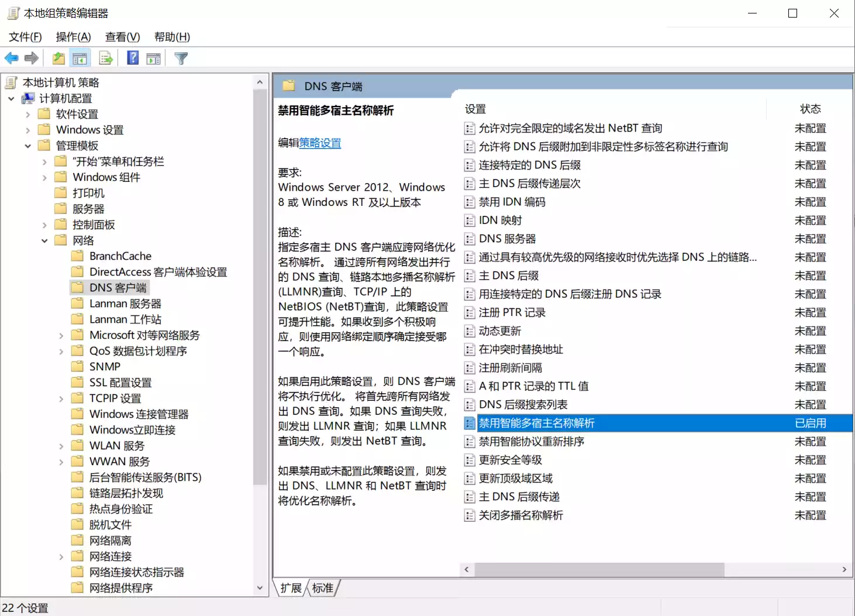Open the Help question mark icon
855x616 pixels.
(133, 58)
